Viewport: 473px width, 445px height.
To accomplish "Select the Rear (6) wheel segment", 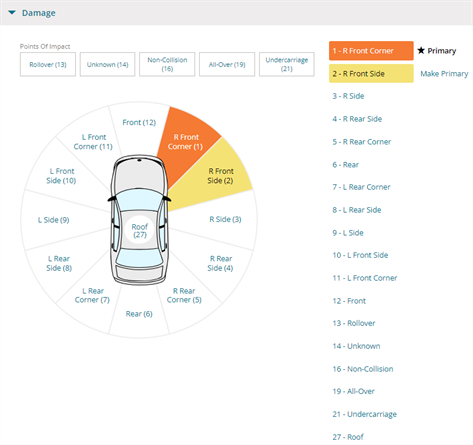I will tap(139, 314).
